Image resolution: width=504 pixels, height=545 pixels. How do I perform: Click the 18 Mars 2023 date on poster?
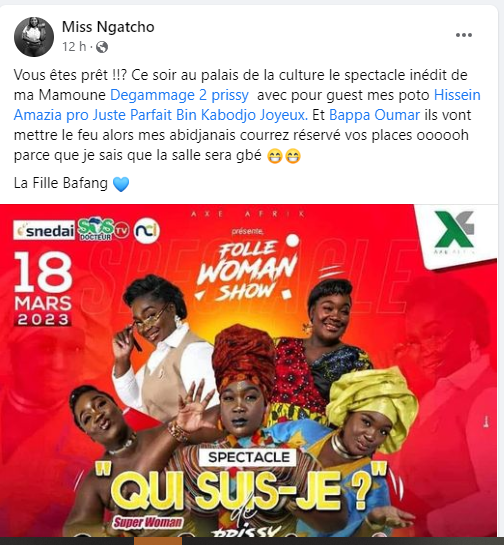pyautogui.click(x=43, y=288)
